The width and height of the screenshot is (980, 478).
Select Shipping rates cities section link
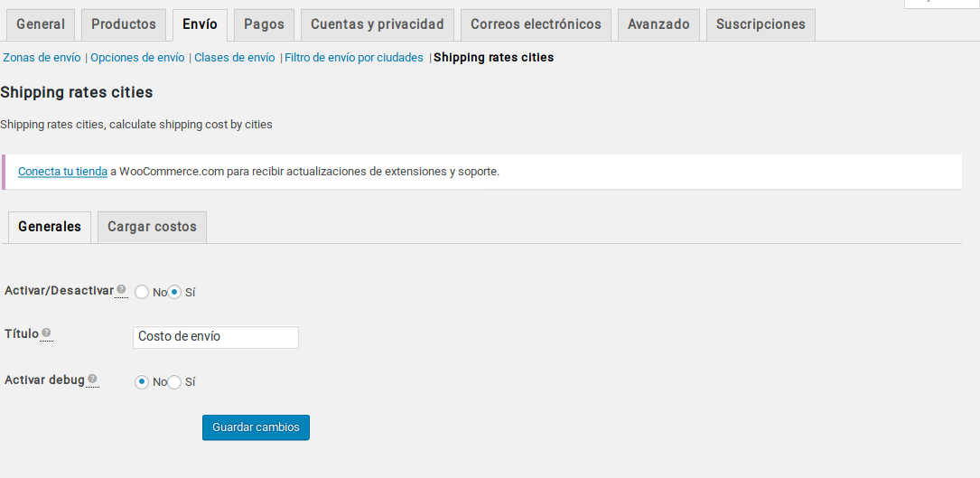pos(494,58)
